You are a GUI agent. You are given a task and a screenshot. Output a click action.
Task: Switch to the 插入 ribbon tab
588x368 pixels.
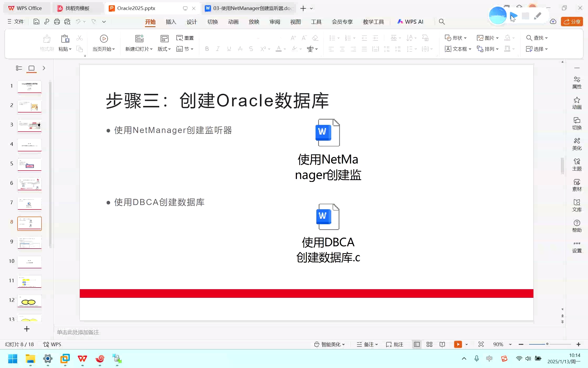pyautogui.click(x=171, y=22)
